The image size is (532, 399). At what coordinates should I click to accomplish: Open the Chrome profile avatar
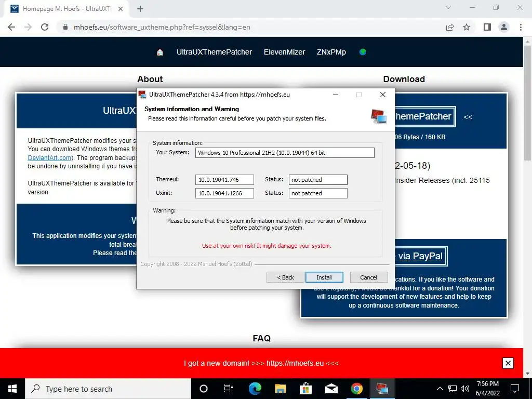[x=504, y=27]
